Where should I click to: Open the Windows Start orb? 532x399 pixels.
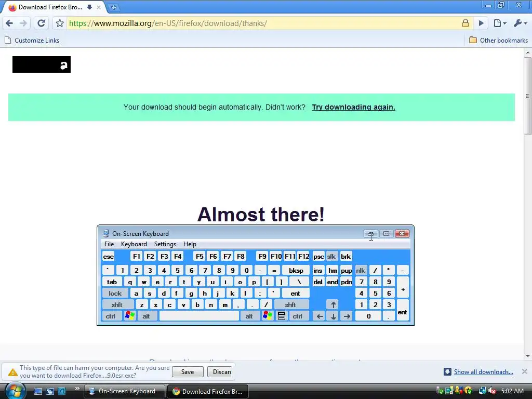point(14,391)
